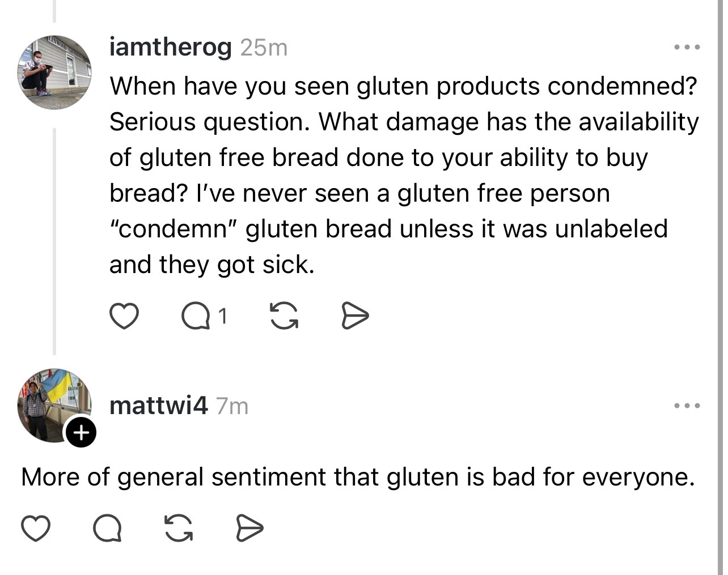Repost iamtherog's post
Image resolution: width=728 pixels, height=575 pixels.
(x=283, y=316)
